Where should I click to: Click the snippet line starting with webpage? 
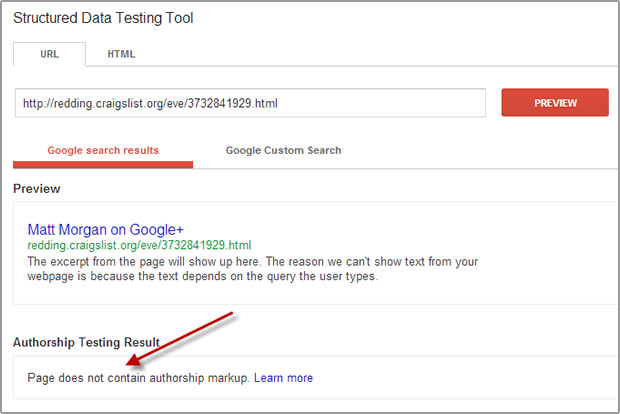(202, 276)
